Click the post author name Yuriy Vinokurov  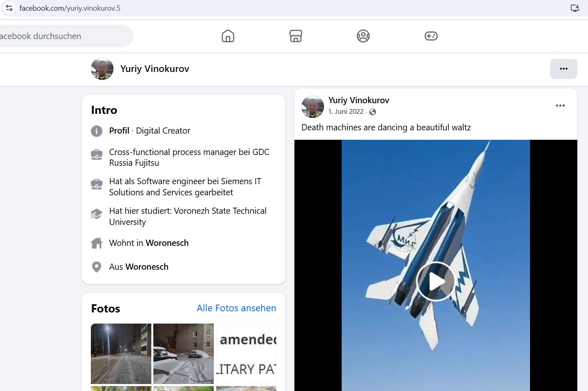(359, 100)
